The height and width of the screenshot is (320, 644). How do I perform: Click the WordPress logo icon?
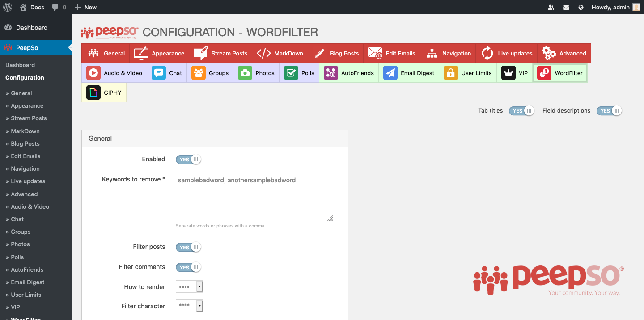click(x=8, y=7)
